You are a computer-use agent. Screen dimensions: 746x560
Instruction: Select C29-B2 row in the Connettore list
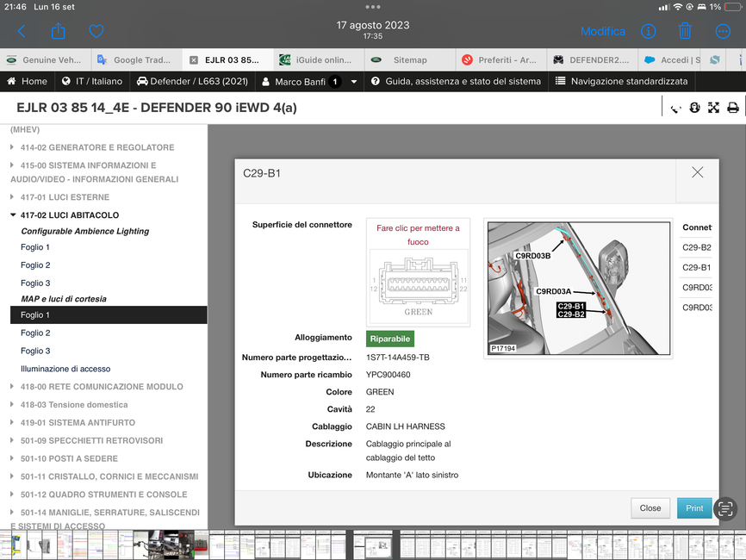coord(697,247)
